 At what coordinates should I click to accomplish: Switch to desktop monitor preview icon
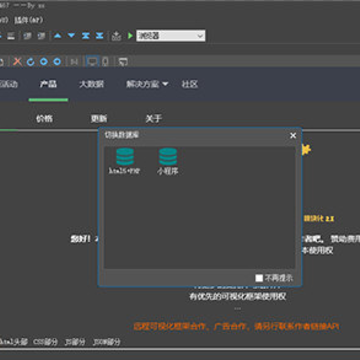[x=92, y=62]
